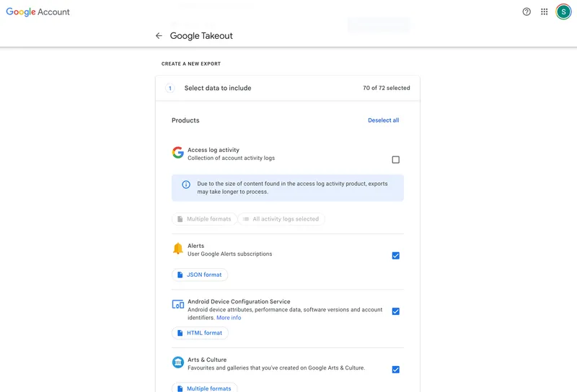Click the Google Takeout page title
Screen dimensions: 577x392
(x=201, y=36)
